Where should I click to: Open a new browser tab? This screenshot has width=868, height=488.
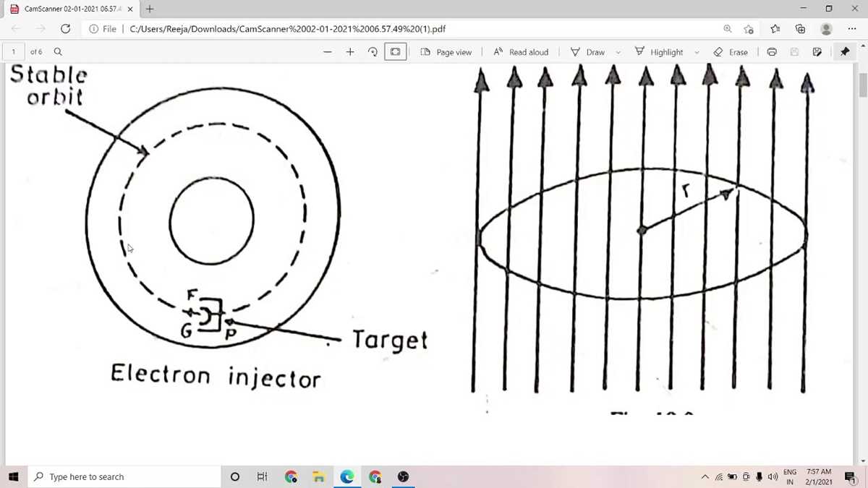point(149,9)
